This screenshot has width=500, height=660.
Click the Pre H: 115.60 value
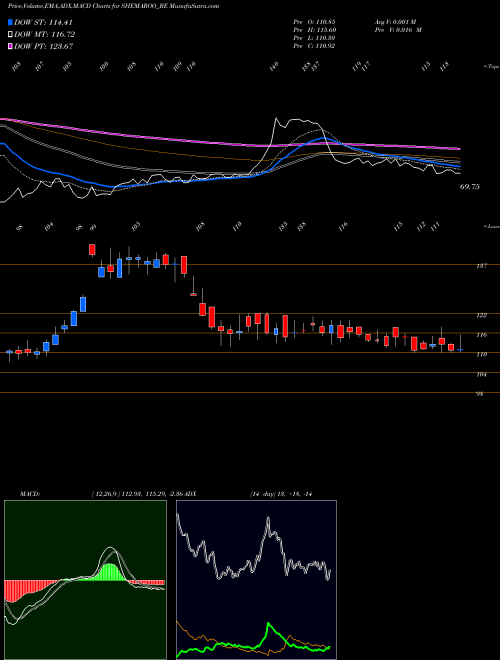[x=314, y=30]
